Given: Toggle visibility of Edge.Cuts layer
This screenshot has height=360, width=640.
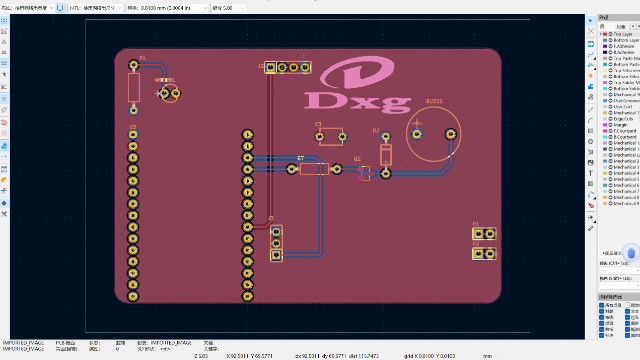Looking at the screenshot, I should [611, 119].
